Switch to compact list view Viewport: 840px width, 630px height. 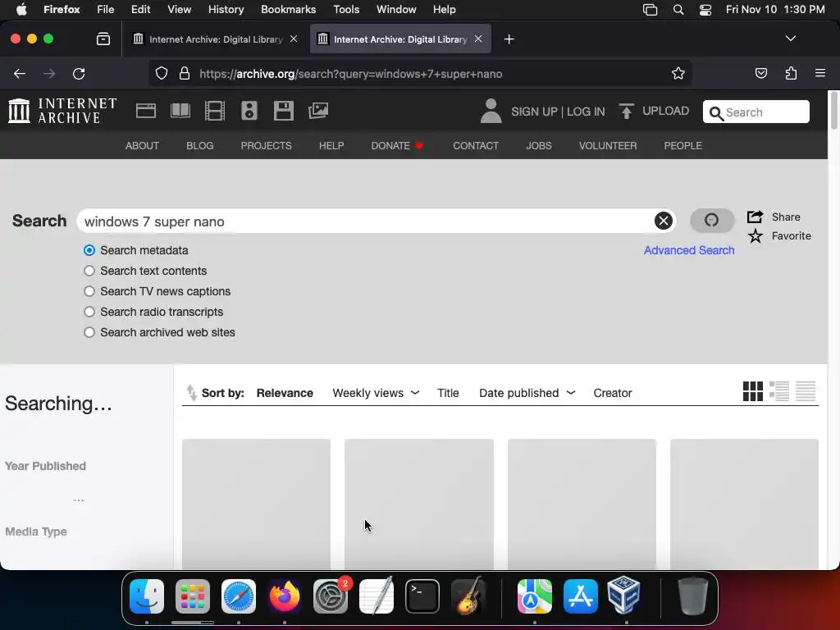tap(806, 391)
